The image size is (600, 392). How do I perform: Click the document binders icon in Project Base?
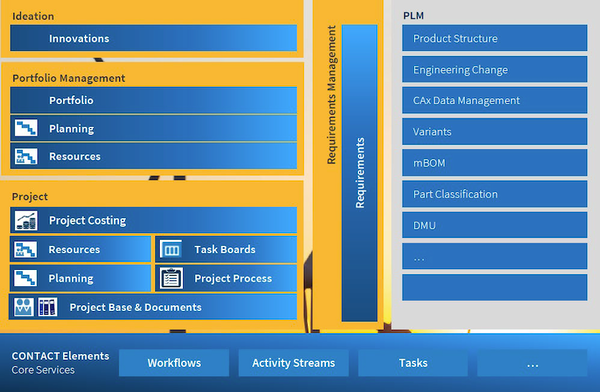pos(47,307)
